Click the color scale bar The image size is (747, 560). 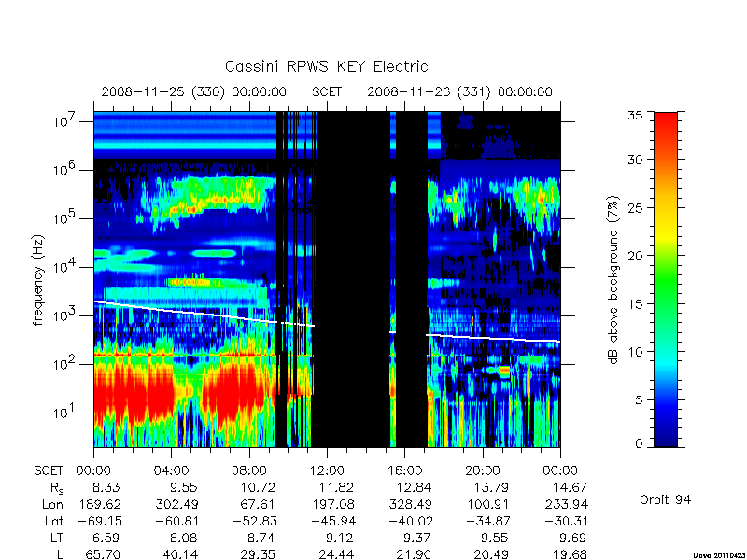click(x=666, y=279)
